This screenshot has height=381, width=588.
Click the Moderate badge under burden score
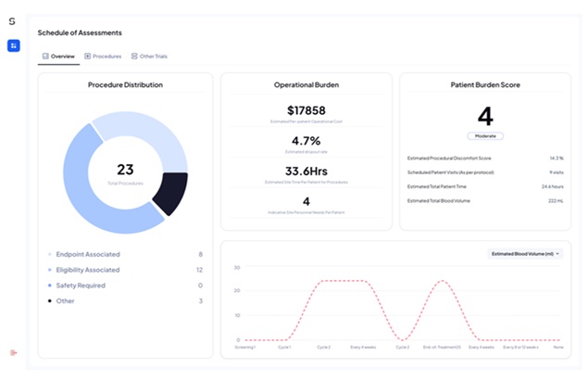(485, 135)
